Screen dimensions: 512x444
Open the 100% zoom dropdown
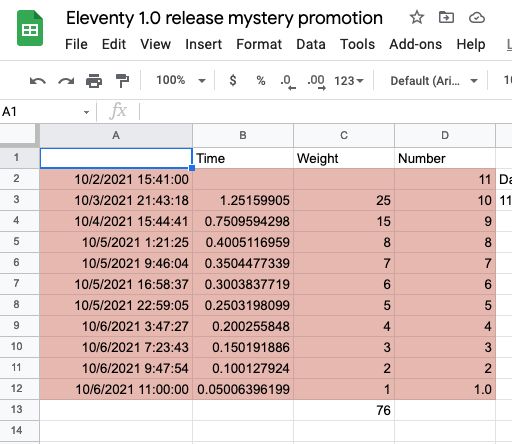(x=181, y=81)
